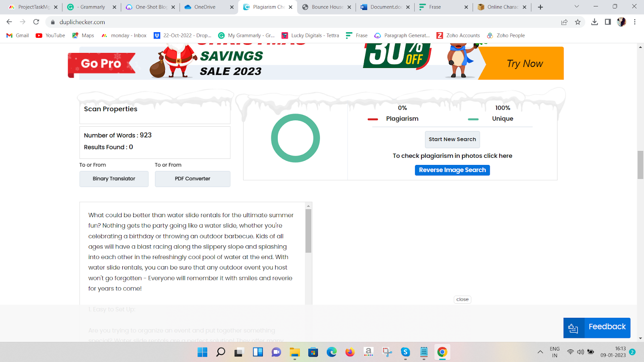Switch to the ProjectTaskMg tab
Screen dimensions: 644x362
[x=33, y=7]
